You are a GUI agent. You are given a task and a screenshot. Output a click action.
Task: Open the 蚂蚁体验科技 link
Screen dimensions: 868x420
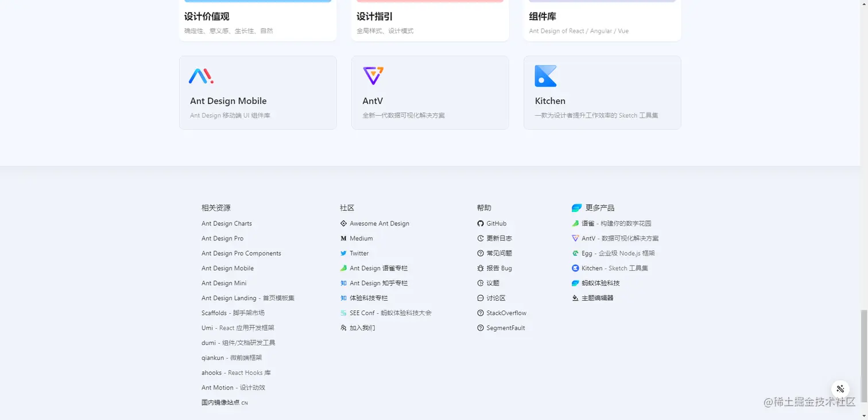click(x=600, y=283)
